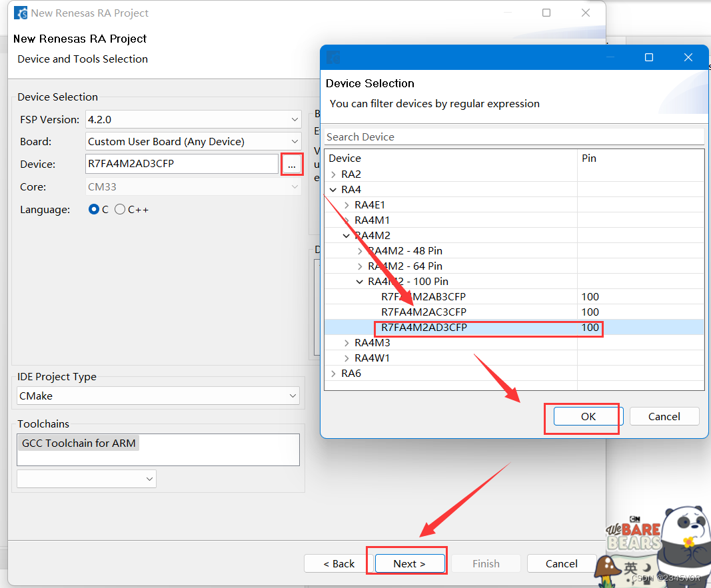This screenshot has height=588, width=711.
Task: Select the C language radio button
Action: tap(94, 209)
